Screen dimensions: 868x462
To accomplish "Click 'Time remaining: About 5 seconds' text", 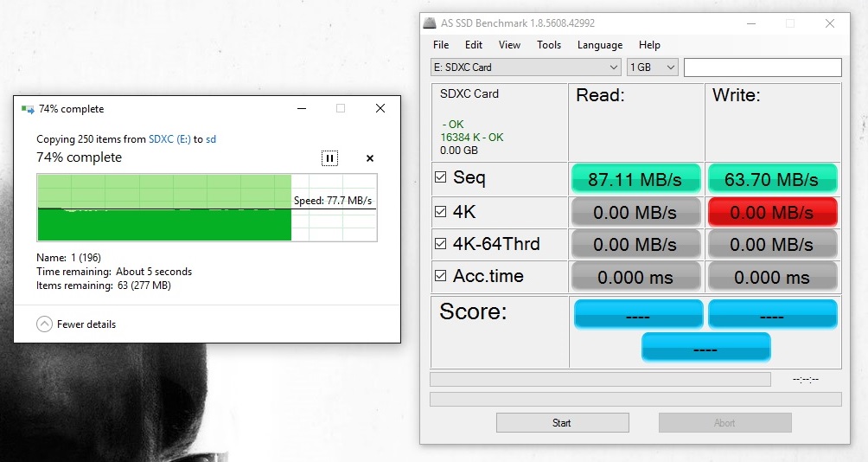I will pos(114,272).
